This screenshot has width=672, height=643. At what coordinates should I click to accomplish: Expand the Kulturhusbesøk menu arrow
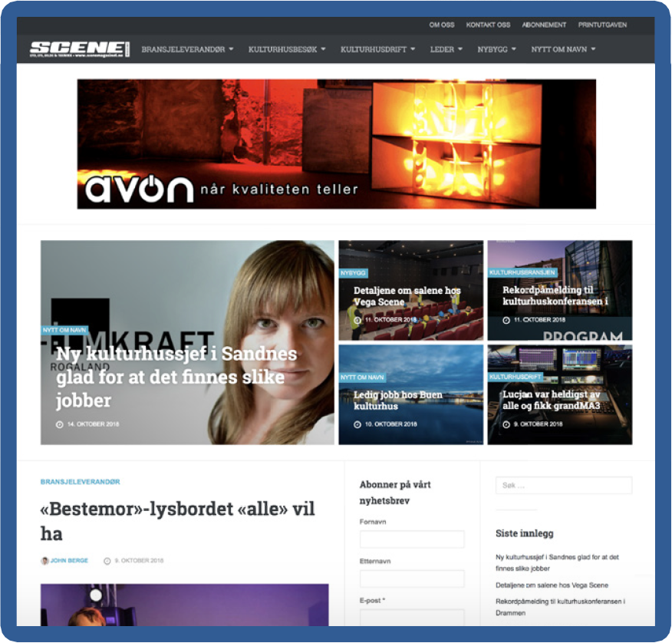(323, 49)
